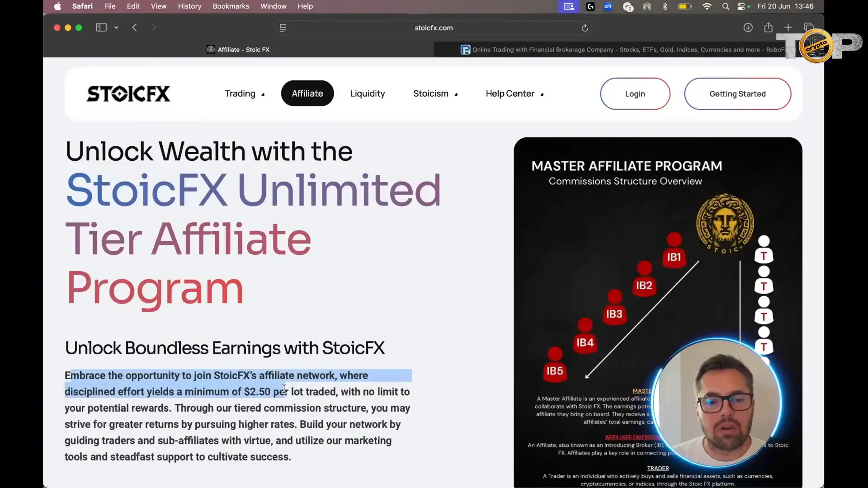Go back with Safari back arrow

[x=134, y=28]
